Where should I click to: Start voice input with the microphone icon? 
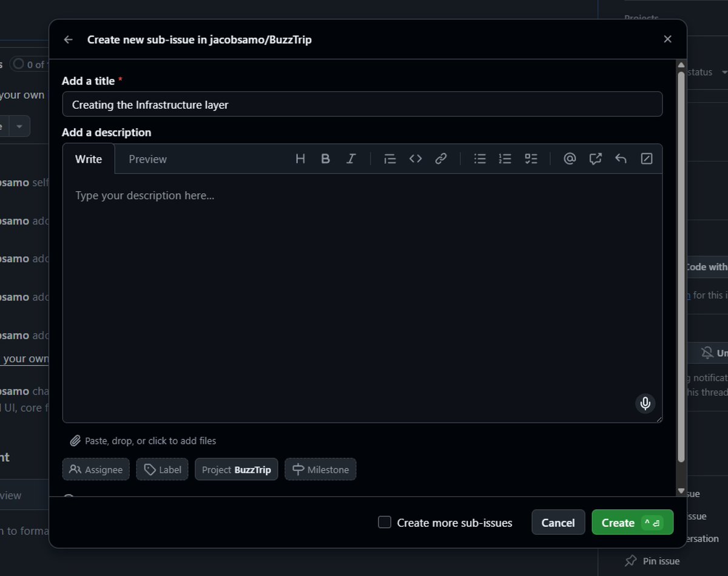pyautogui.click(x=645, y=403)
